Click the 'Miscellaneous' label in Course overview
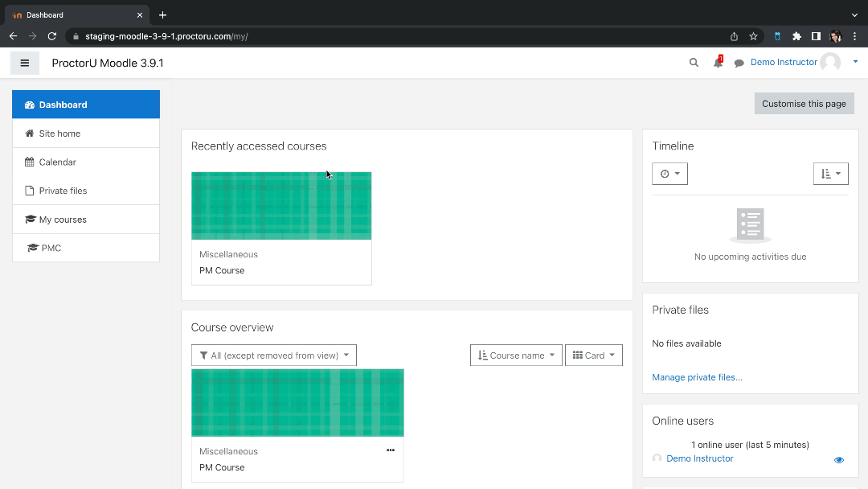868x489 pixels. tap(228, 451)
